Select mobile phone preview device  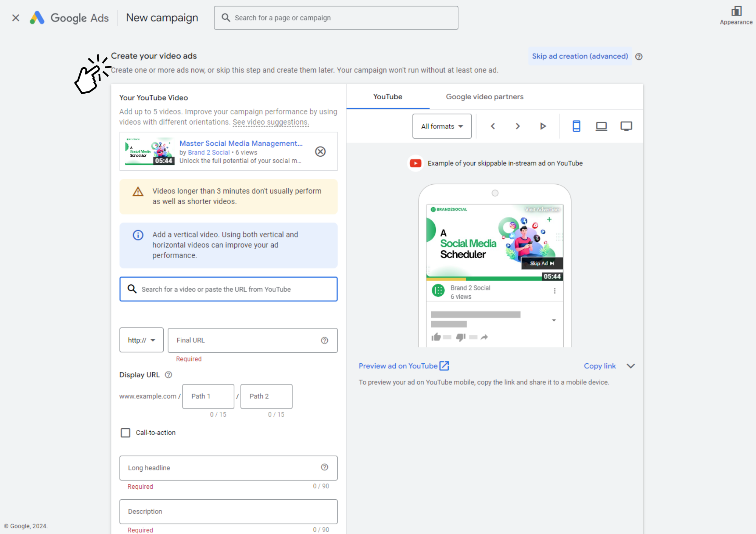(x=576, y=126)
